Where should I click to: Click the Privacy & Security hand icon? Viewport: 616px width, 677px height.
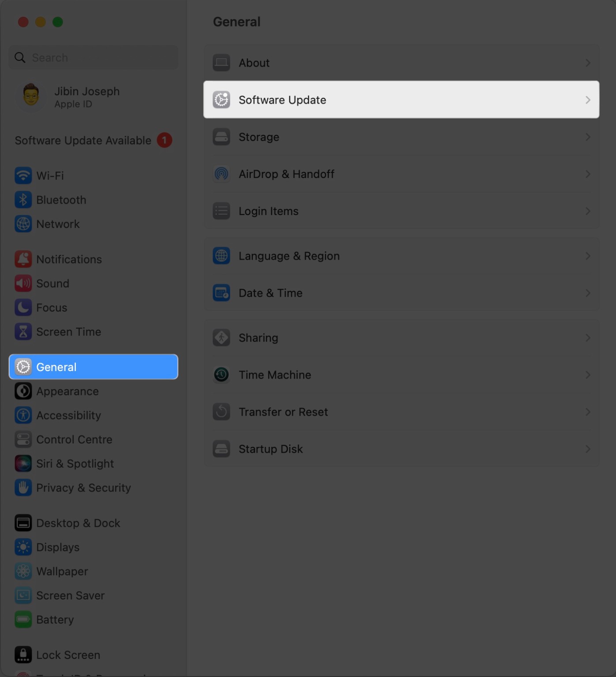(x=23, y=488)
